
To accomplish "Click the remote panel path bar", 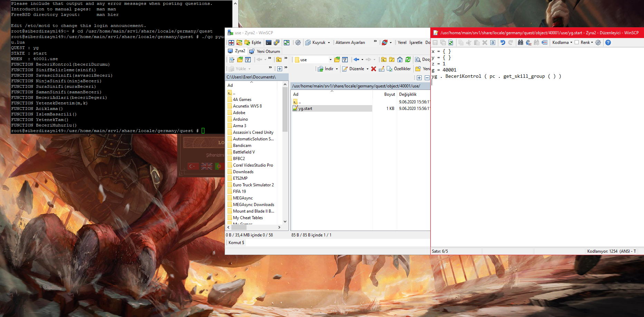I will pyautogui.click(x=360, y=86).
